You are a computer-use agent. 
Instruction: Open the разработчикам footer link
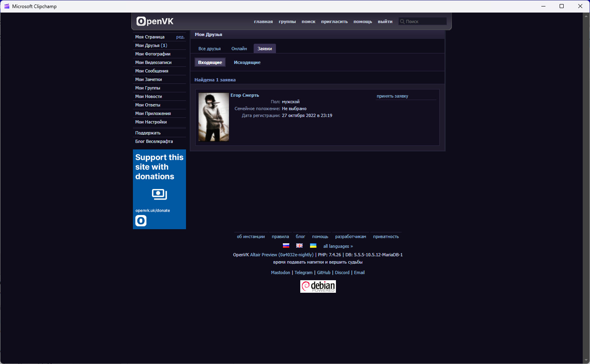[351, 236]
